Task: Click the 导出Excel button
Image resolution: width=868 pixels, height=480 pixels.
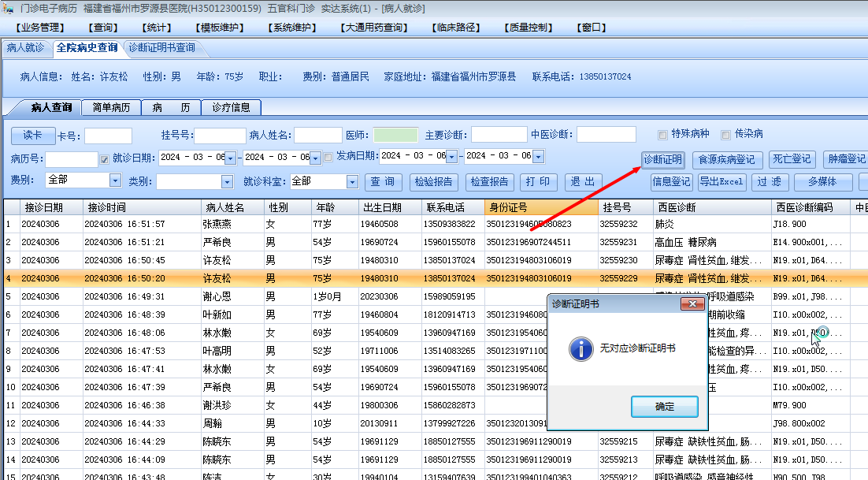Action: pyautogui.click(x=721, y=182)
